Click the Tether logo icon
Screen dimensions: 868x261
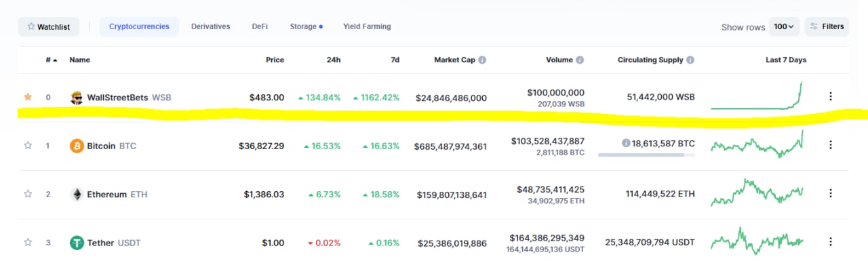click(77, 243)
